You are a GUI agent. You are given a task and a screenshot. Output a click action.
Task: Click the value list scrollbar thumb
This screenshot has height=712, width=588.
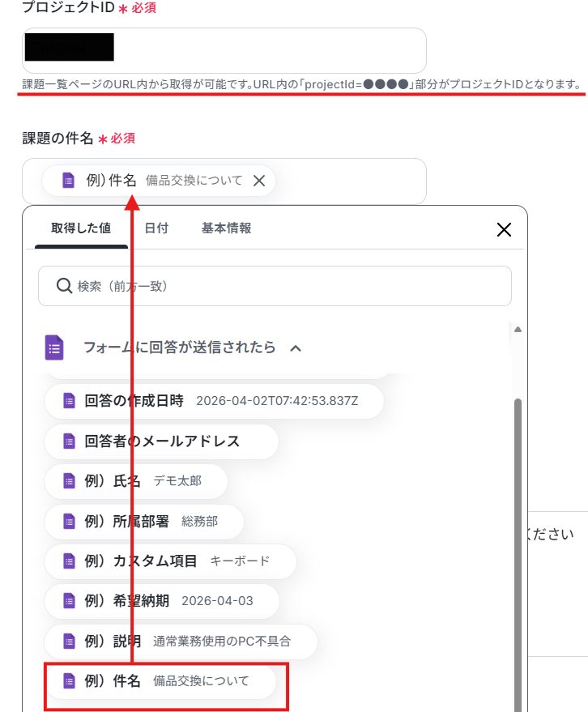coord(518,555)
